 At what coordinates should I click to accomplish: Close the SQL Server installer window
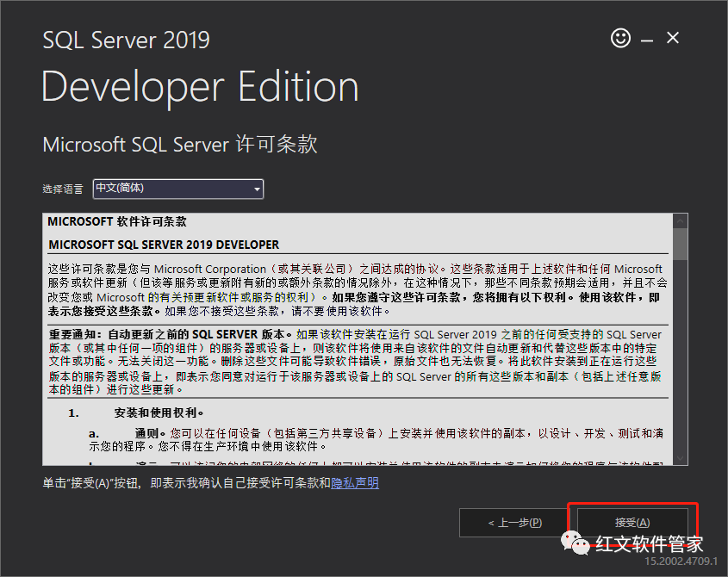tap(673, 38)
